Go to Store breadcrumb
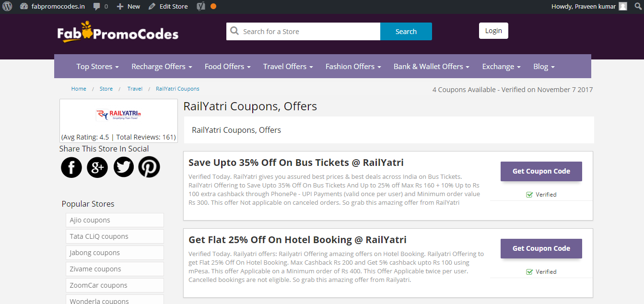 tap(106, 89)
